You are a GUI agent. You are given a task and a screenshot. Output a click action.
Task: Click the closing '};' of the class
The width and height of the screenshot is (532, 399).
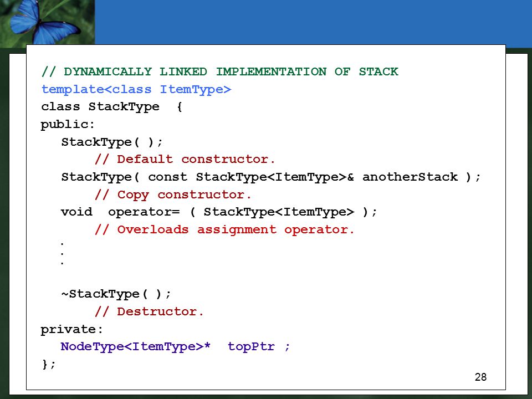tap(49, 365)
